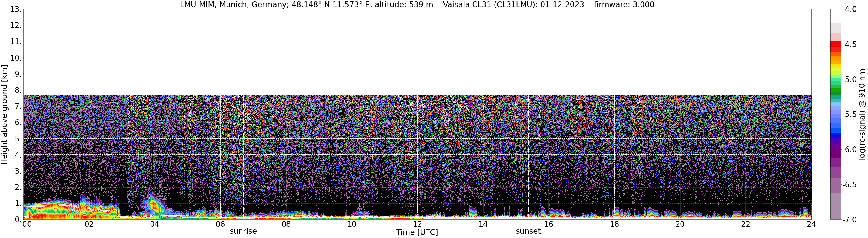Click the time axis tick label '24'
This screenshot has height=238, width=868.
click(x=811, y=224)
